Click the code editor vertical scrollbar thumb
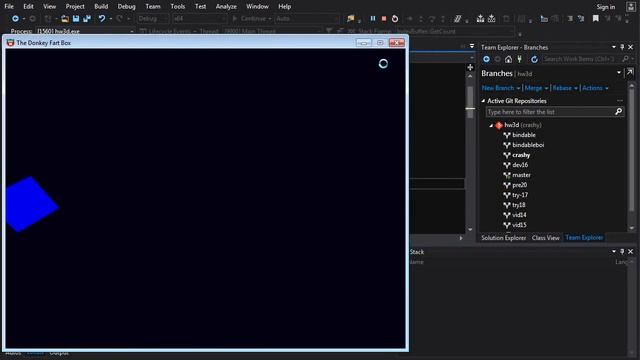 coord(470,102)
